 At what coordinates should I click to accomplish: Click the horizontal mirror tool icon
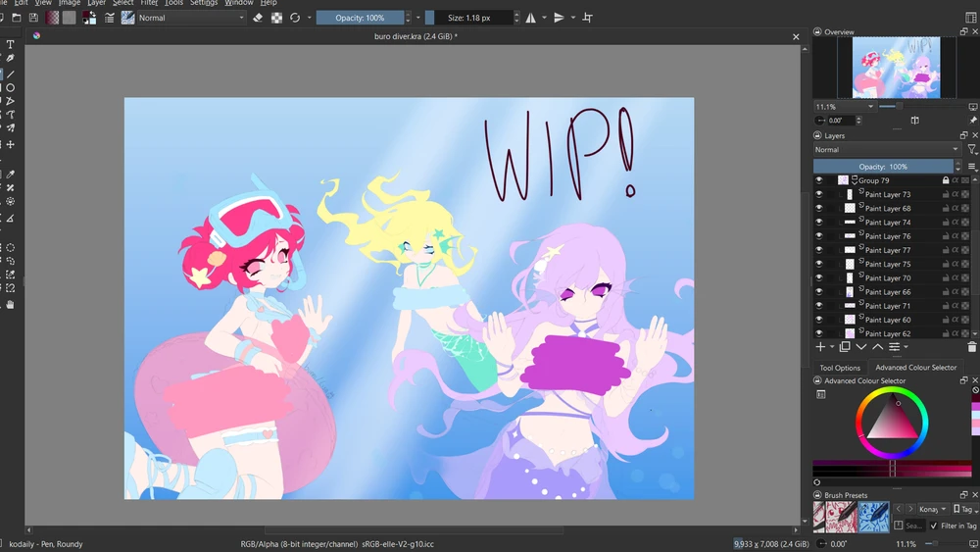tap(531, 18)
